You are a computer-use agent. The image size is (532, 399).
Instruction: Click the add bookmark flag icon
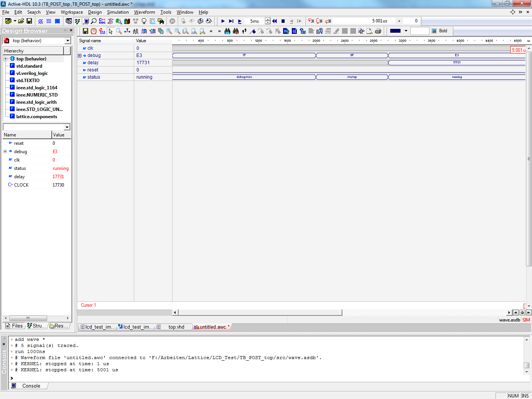[253, 31]
